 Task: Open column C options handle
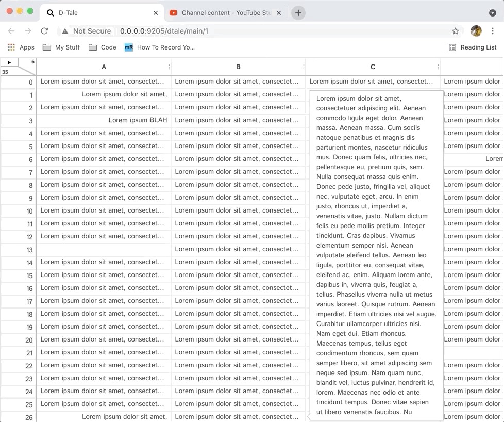[x=438, y=67]
